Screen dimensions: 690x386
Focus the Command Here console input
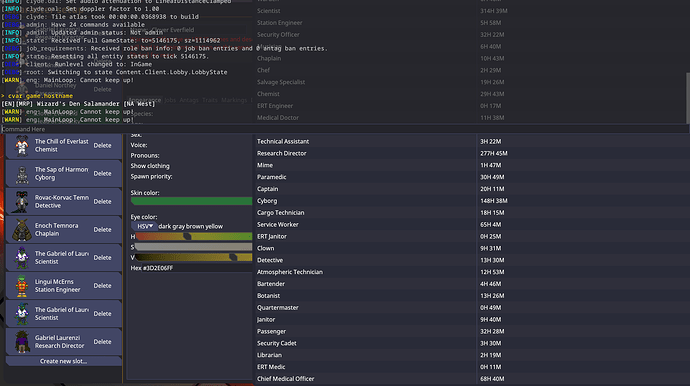click(x=345, y=129)
